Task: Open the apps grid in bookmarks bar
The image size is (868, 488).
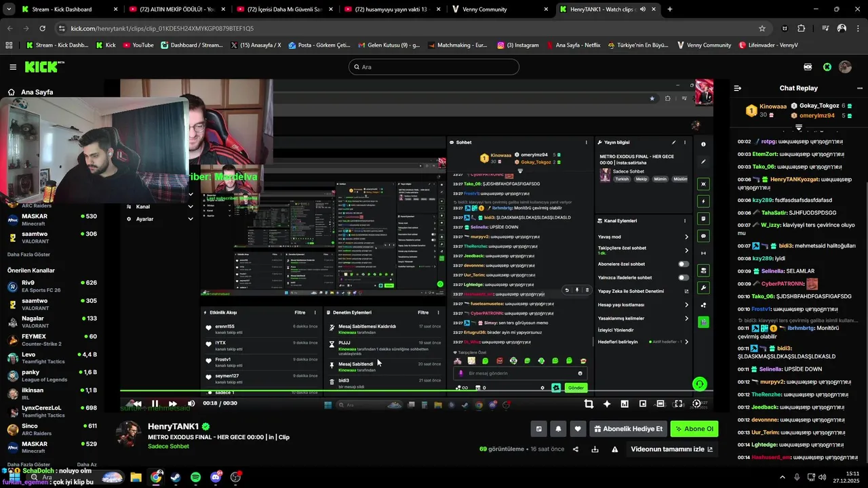Action: (x=9, y=45)
